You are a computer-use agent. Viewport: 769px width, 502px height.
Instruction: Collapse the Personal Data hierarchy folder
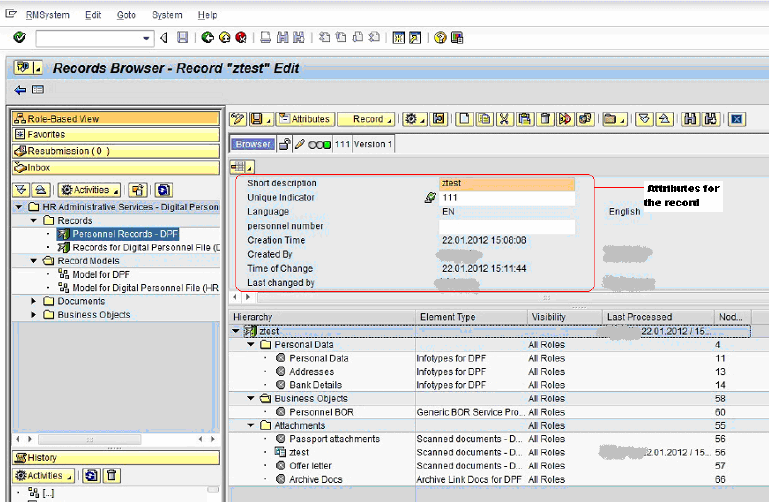click(x=252, y=344)
